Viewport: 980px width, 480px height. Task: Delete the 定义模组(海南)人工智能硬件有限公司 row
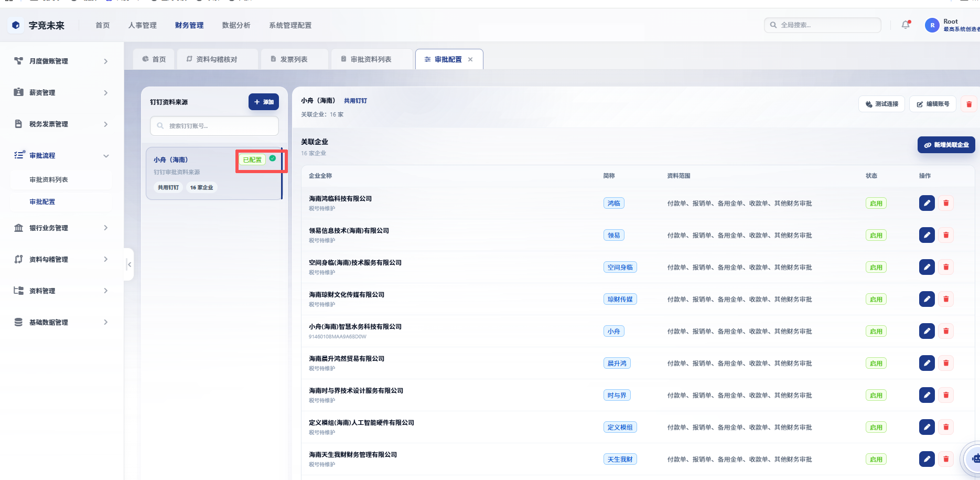pos(946,427)
